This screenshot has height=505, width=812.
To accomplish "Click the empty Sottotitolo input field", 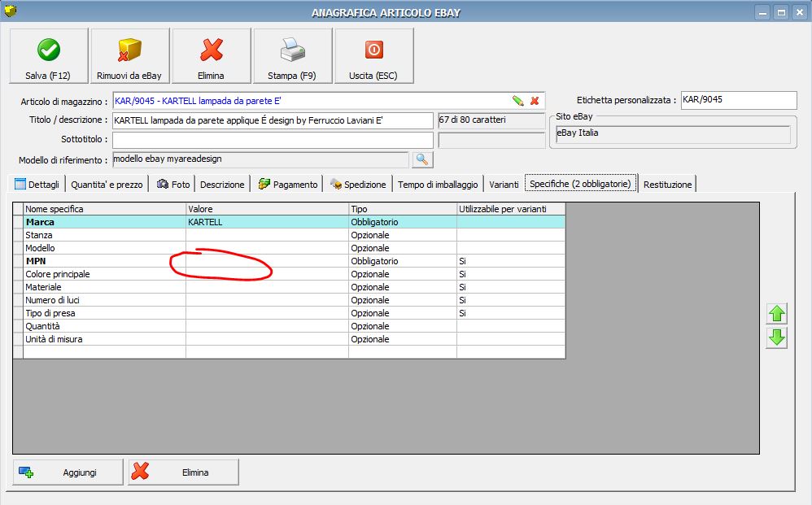I will tap(273, 140).
